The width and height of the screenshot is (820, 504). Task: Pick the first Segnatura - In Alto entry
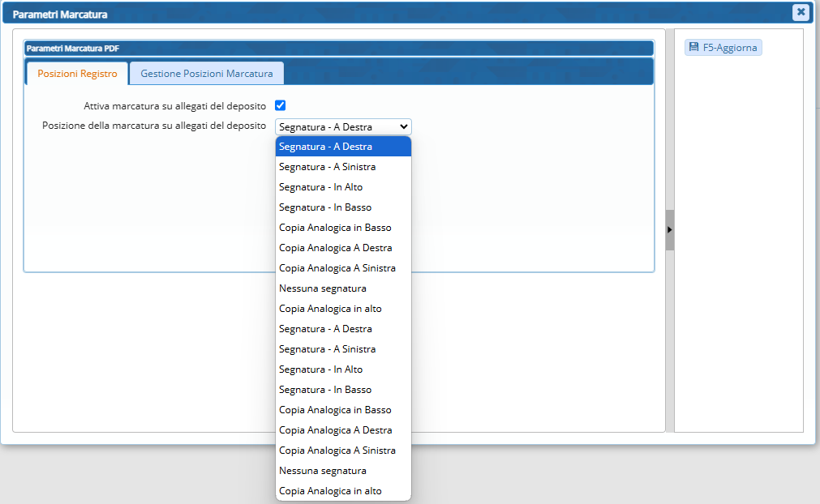pyautogui.click(x=343, y=187)
